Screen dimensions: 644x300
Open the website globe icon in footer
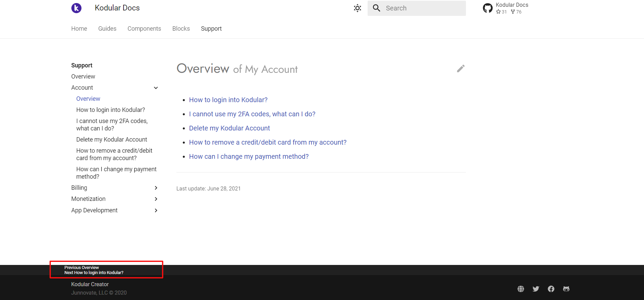(x=521, y=289)
